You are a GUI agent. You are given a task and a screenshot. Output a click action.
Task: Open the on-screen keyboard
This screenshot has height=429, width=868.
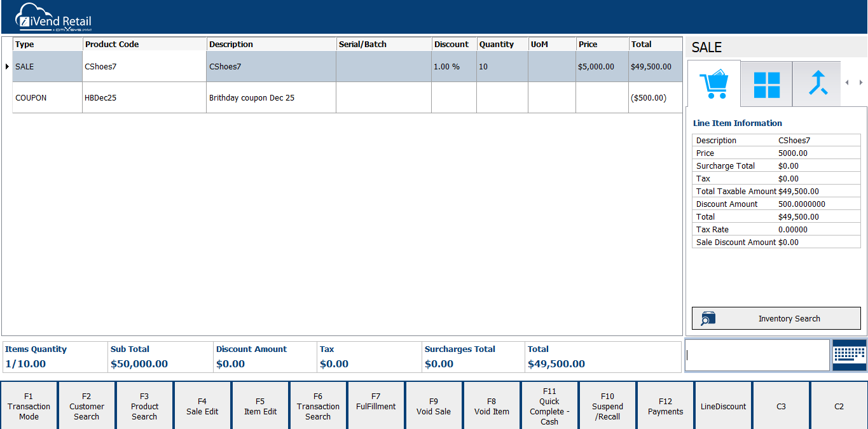(x=849, y=355)
